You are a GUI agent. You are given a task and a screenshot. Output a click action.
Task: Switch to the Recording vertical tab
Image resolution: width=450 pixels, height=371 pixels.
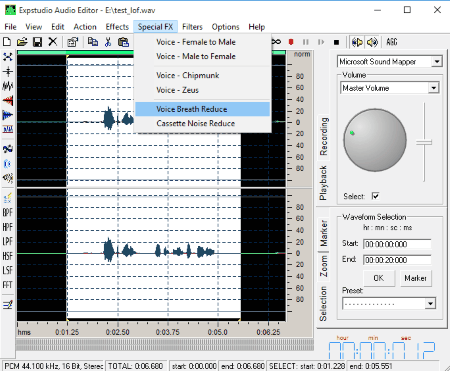click(323, 136)
